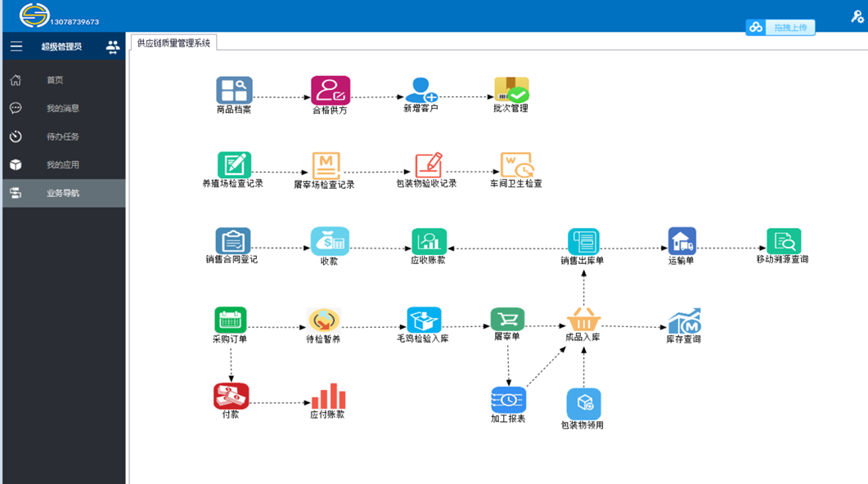Click the 13078739673 account number
Image resolution: width=868 pixels, height=484 pixels.
click(74, 21)
